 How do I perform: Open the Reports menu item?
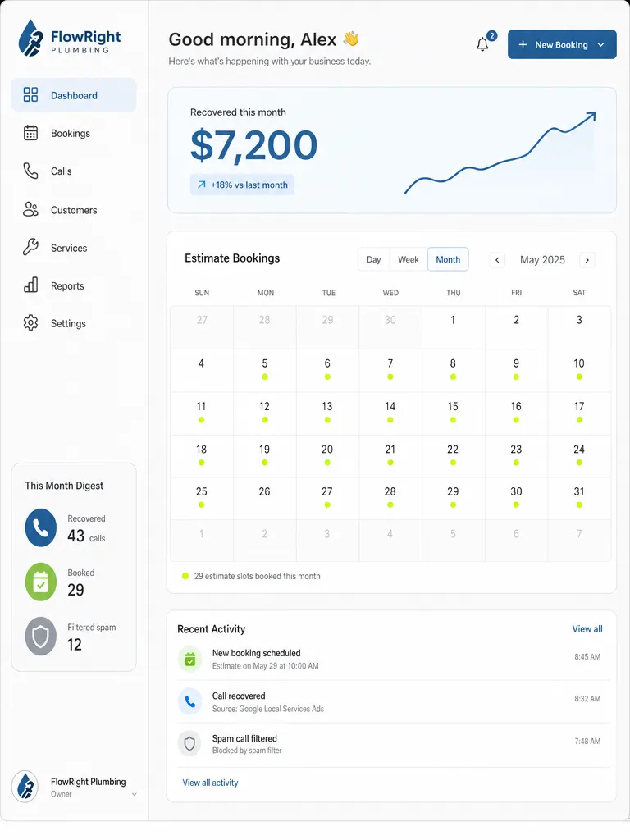coord(74,285)
